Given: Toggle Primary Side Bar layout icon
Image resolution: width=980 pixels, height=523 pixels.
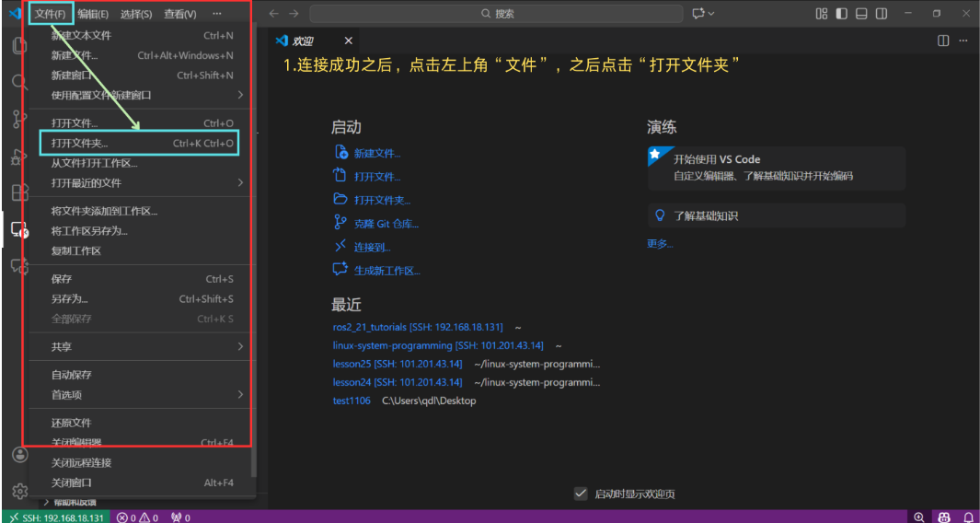Looking at the screenshot, I should 842,13.
